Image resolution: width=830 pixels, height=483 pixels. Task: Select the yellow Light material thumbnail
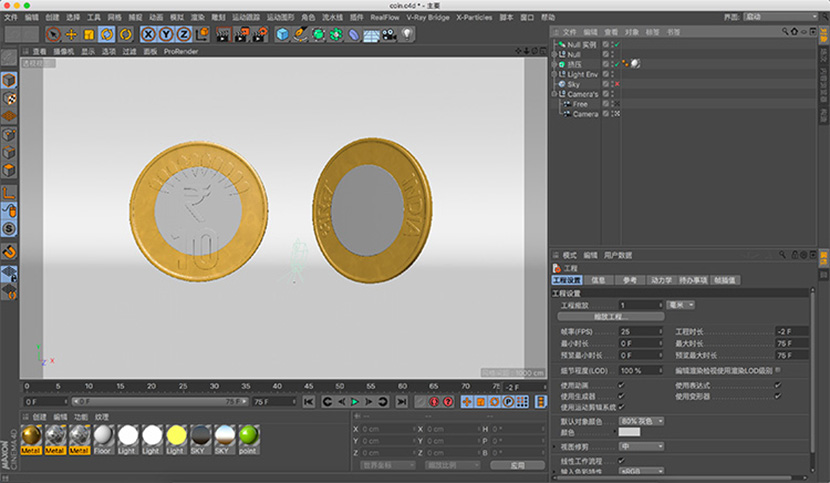point(176,435)
